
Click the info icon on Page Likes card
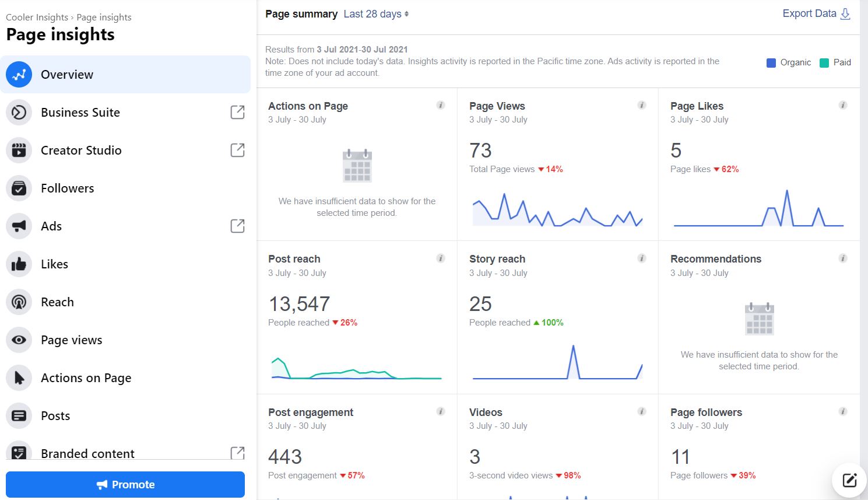point(842,105)
